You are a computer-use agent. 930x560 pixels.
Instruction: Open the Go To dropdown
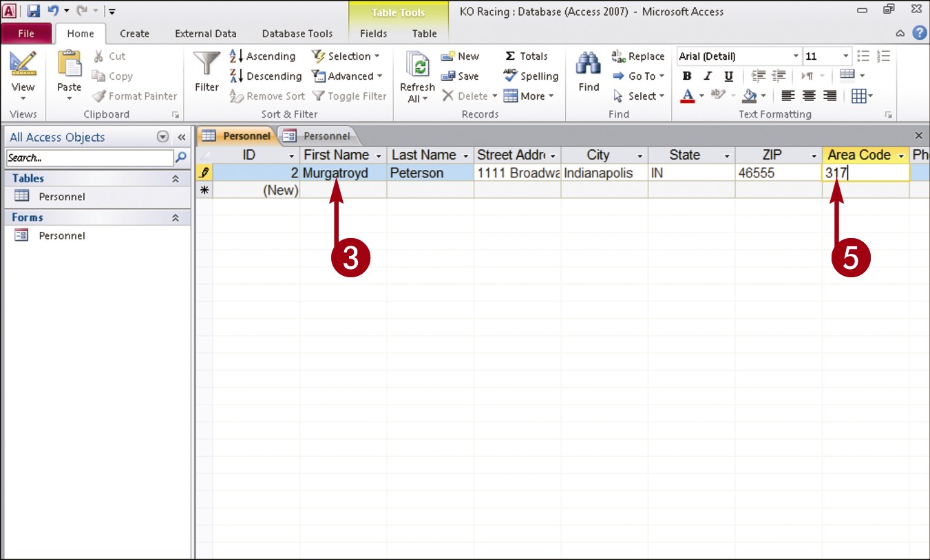pos(639,76)
